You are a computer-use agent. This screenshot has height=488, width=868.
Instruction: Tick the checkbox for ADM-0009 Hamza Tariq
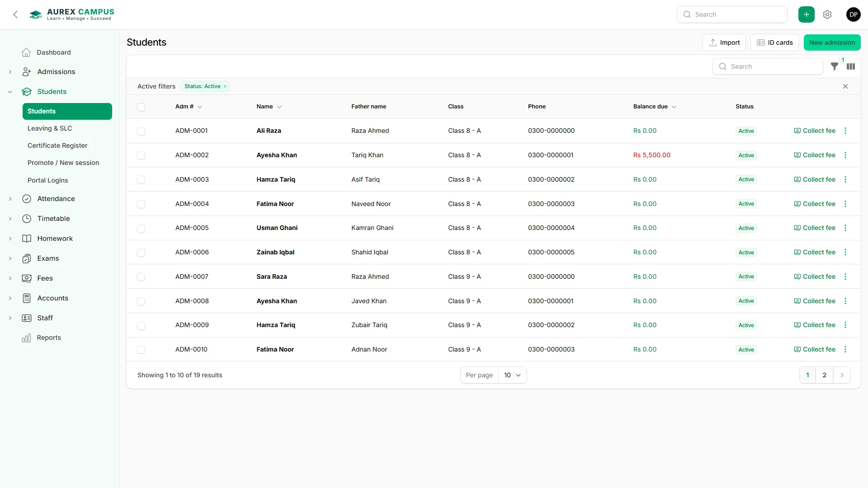[x=141, y=325]
